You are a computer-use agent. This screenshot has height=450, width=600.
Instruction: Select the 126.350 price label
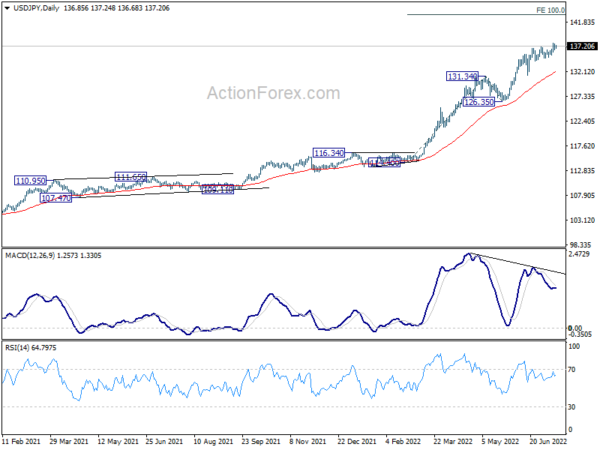click(x=479, y=102)
